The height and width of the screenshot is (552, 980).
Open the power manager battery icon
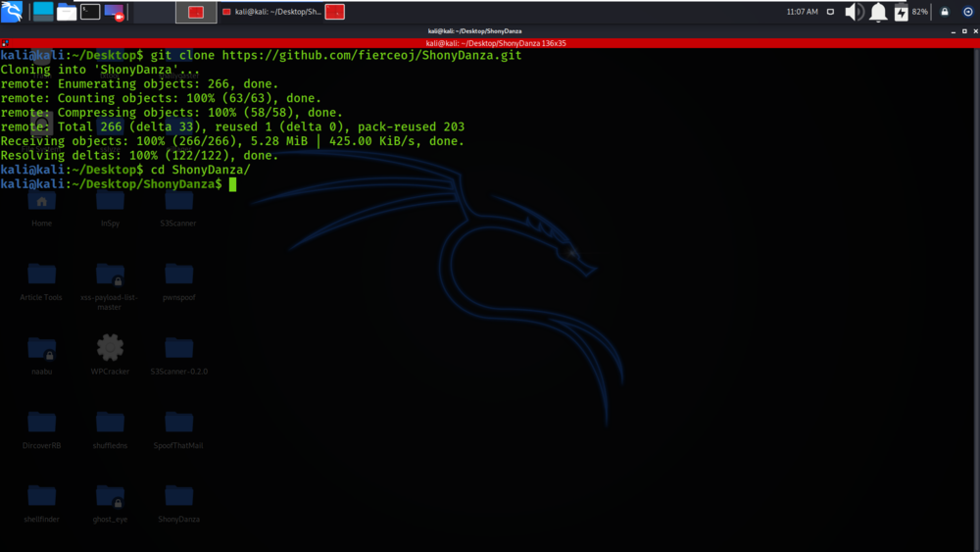tap(901, 12)
